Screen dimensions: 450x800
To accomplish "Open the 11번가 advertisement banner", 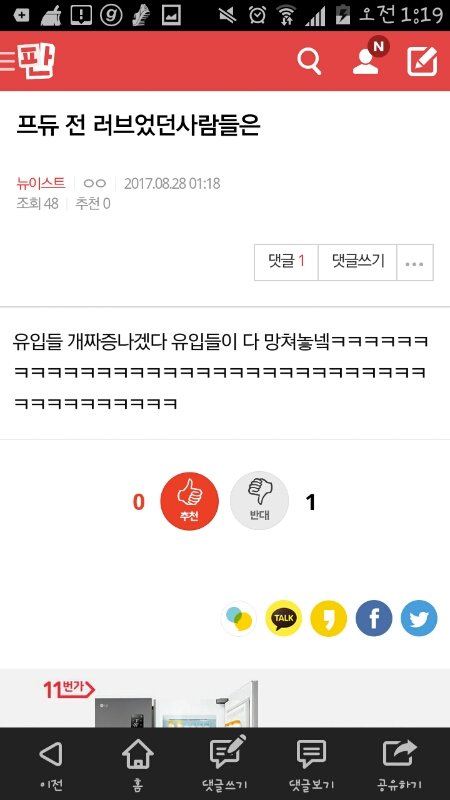I will click(x=225, y=698).
